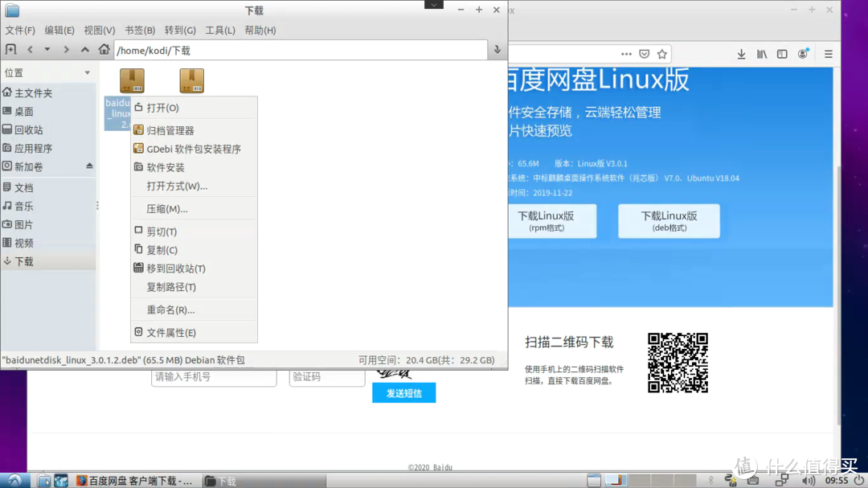Click the new tab icon in file manager toolbar
This screenshot has height=488, width=868.
pyautogui.click(x=10, y=50)
